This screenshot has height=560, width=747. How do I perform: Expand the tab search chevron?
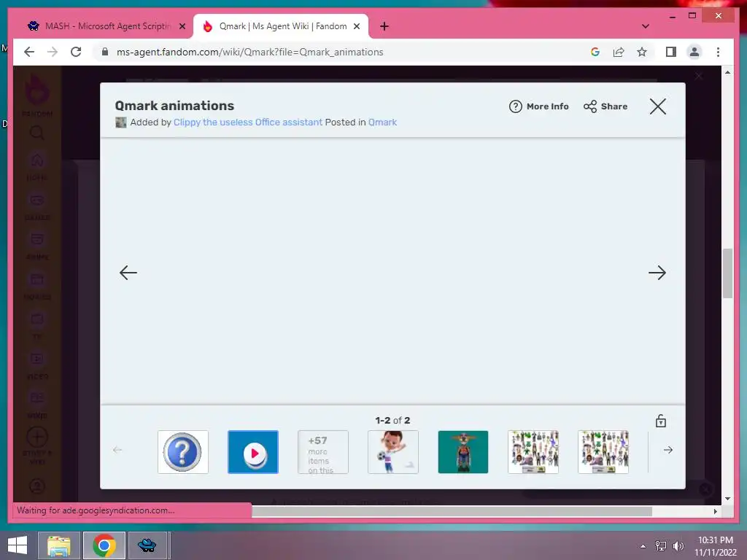[645, 26]
